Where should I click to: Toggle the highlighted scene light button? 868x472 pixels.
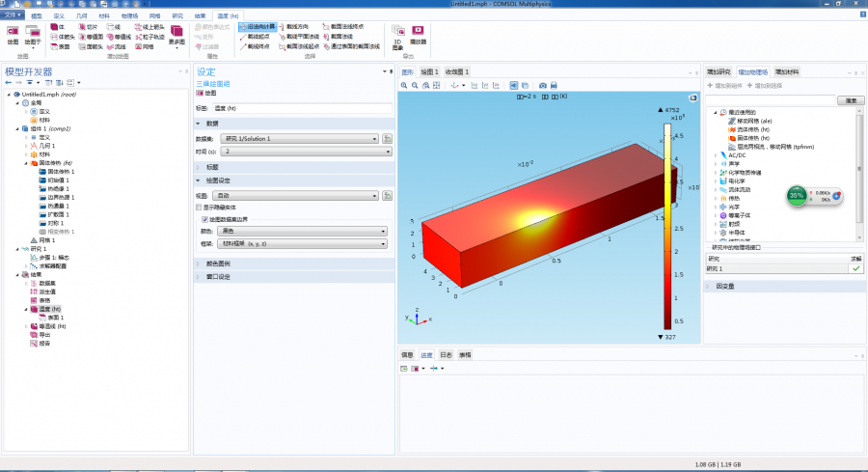514,85
